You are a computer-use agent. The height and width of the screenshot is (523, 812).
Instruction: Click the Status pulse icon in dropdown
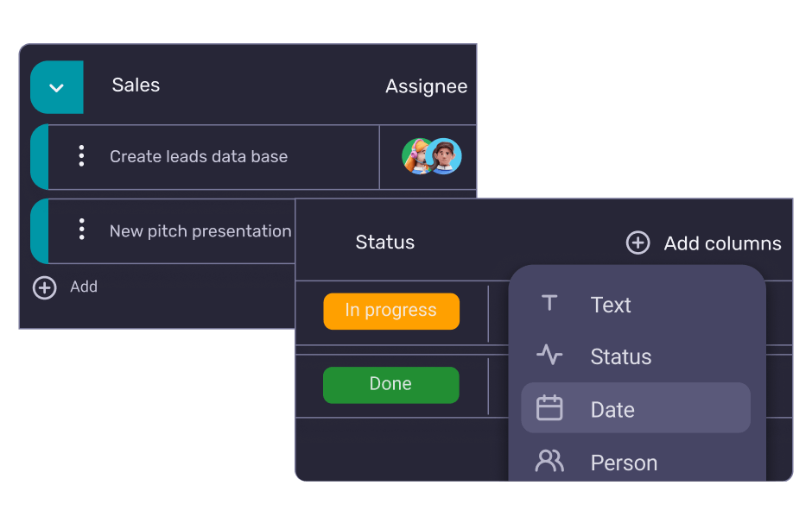point(549,356)
